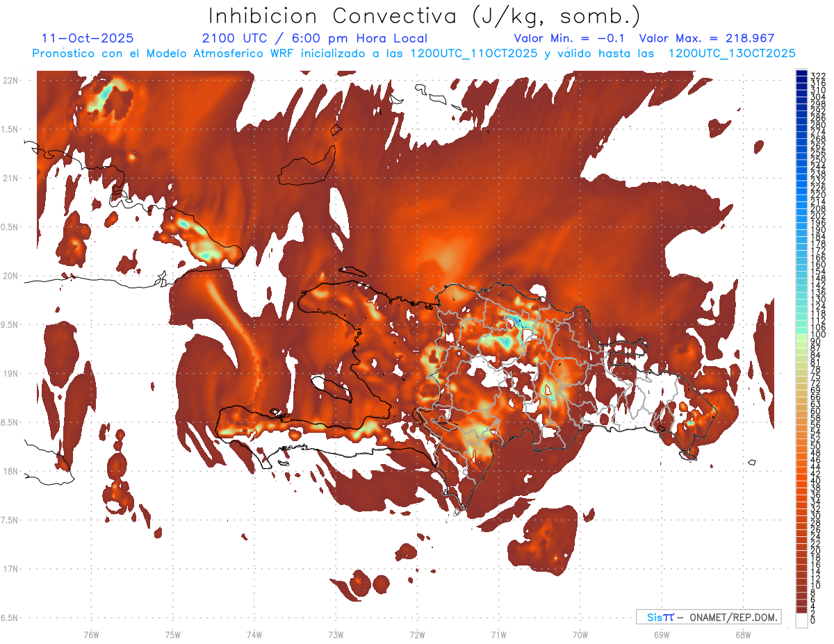This screenshot has width=834, height=644.
Task: Click the 71W longitude label
Action: pyautogui.click(x=498, y=634)
